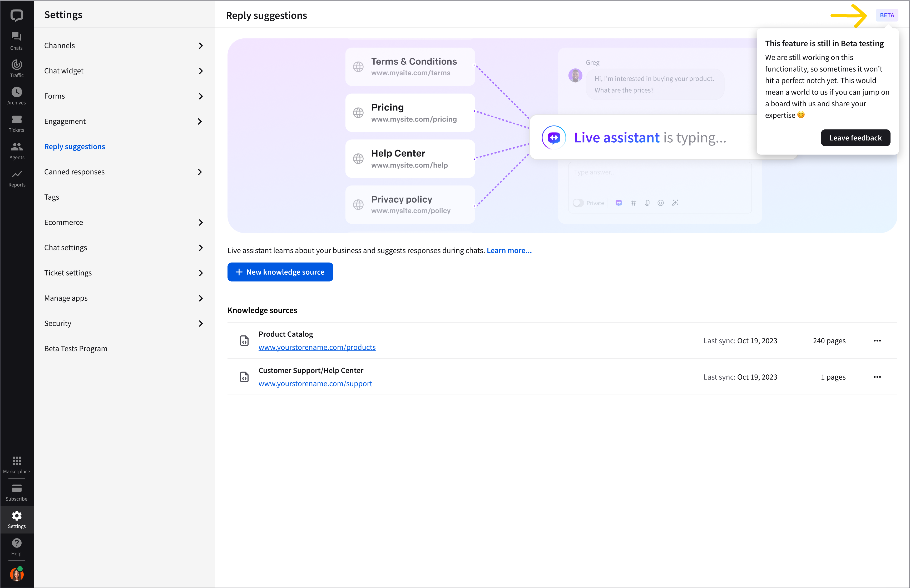Follow the Learn more link
910x588 pixels.
pyautogui.click(x=509, y=250)
